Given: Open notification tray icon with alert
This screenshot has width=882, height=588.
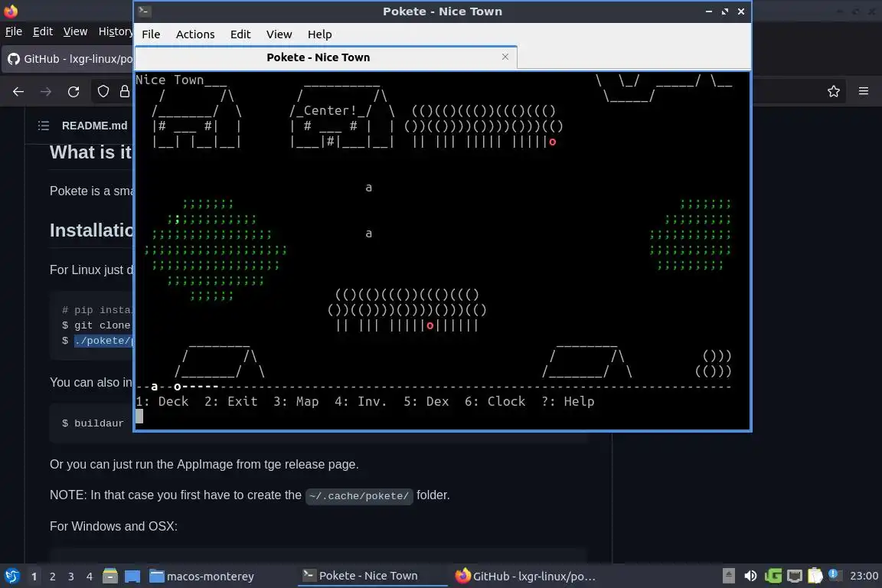Looking at the screenshot, I should click(x=835, y=574).
